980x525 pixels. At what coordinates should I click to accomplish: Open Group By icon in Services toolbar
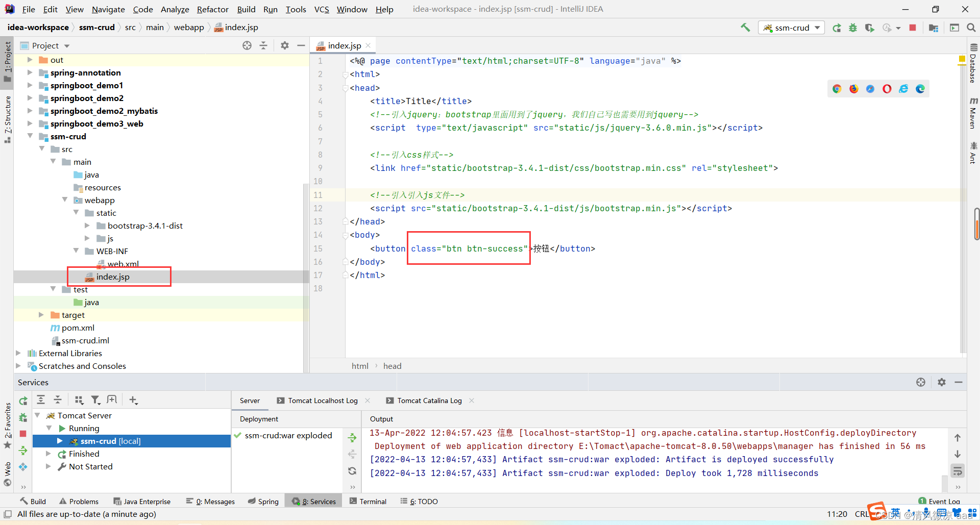(79, 400)
